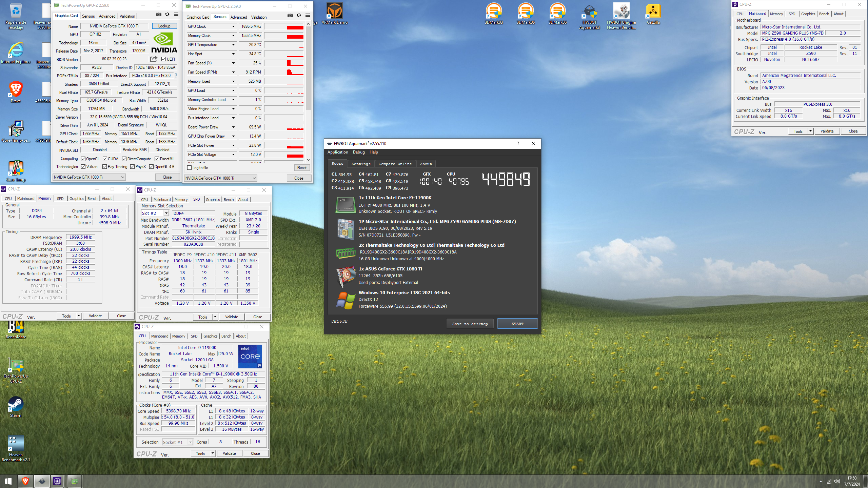Open hamburger menu in GPU-Z Sensors window
Image resolution: width=868 pixels, height=488 pixels.
point(308,16)
